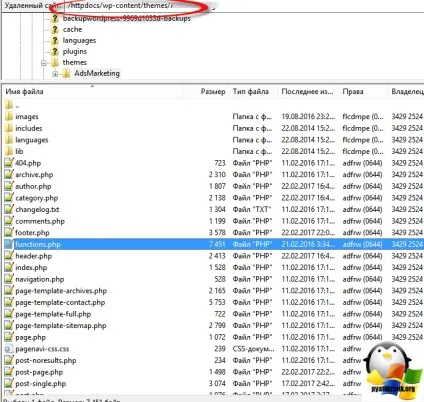Screen dimensions: 424x402
Task: Click the question-mark icon beside plugins
Action: click(x=55, y=51)
